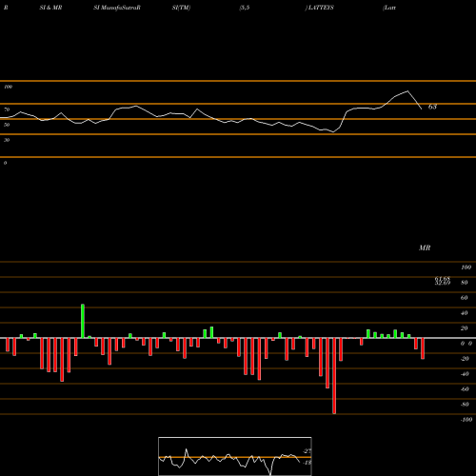Viewport: 476px width, 476px height.
Task: Click the "50" level label on the RSI axis
Action: pos(7,125)
